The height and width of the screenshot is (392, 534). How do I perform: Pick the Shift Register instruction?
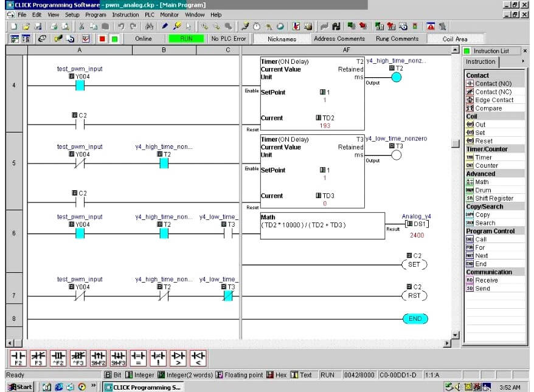coord(493,198)
